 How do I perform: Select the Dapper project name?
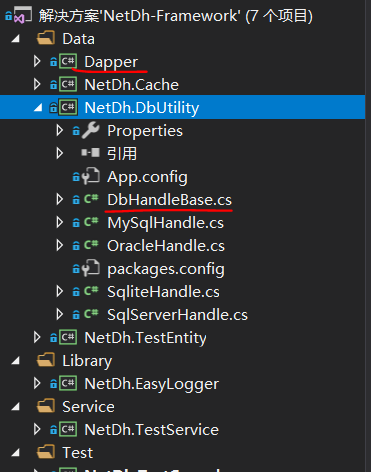click(111, 62)
